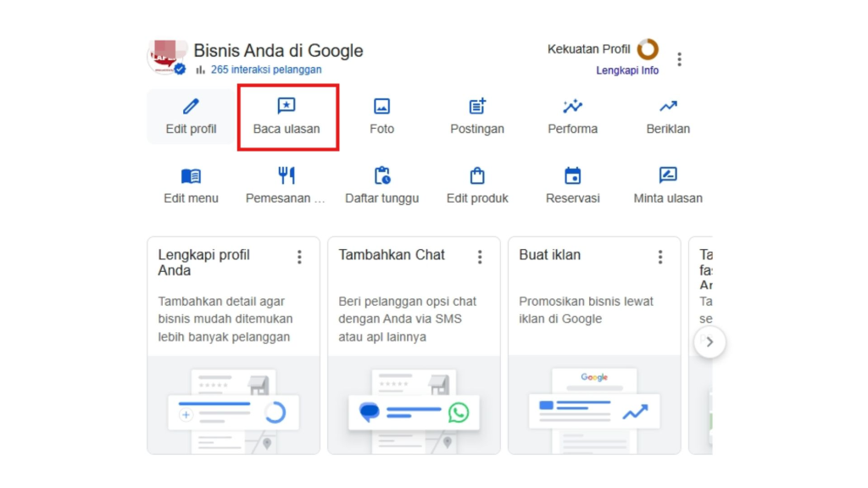This screenshot has width=868, height=488.
Task: Click Minta ulasan request review icon
Action: (x=668, y=176)
